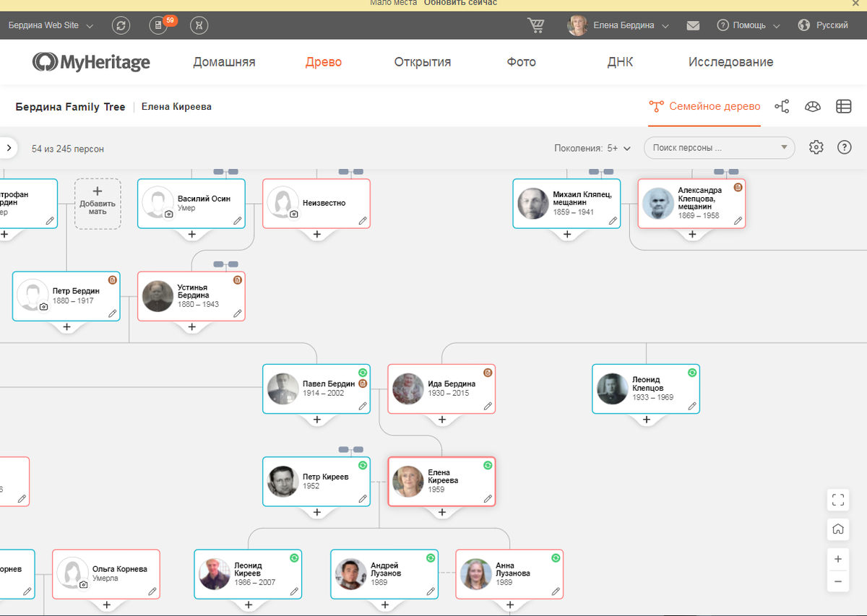Open record match icon on Александра Клепцова

738,187
